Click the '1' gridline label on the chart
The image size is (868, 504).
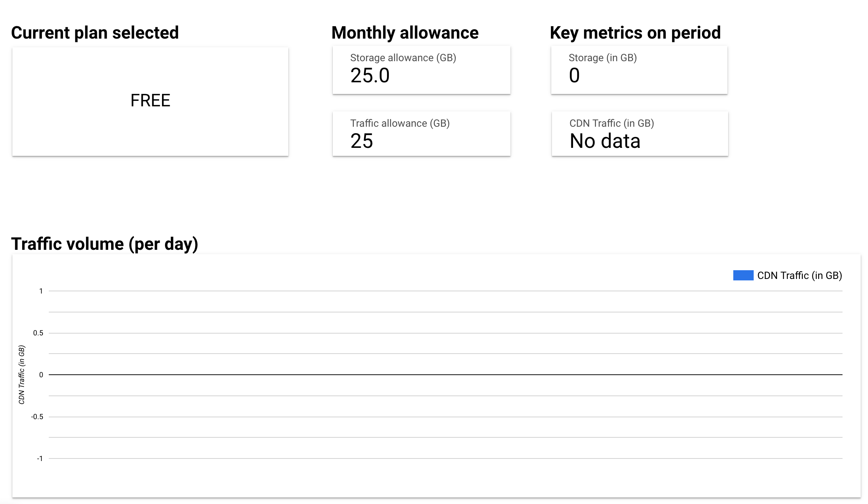(42, 291)
